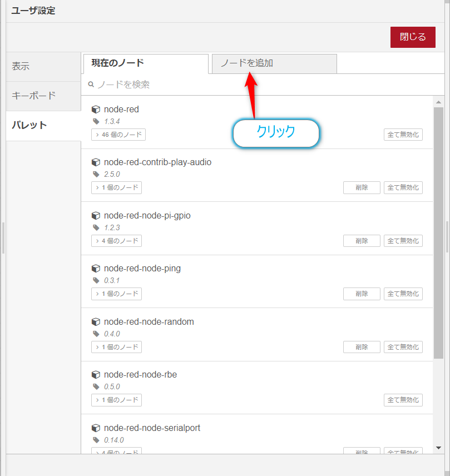Click the node-red-node-pi-gpio module name
450x476 pixels.
point(147,216)
